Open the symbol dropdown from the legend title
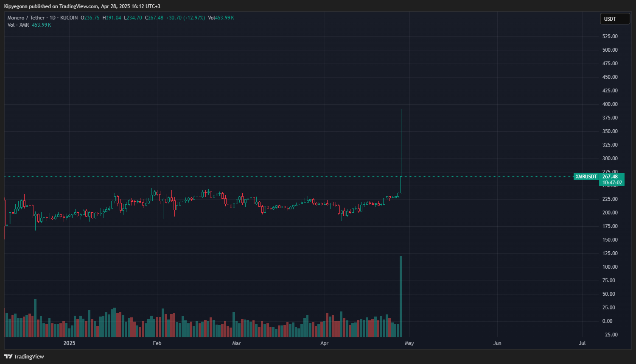636x364 pixels. click(x=26, y=17)
